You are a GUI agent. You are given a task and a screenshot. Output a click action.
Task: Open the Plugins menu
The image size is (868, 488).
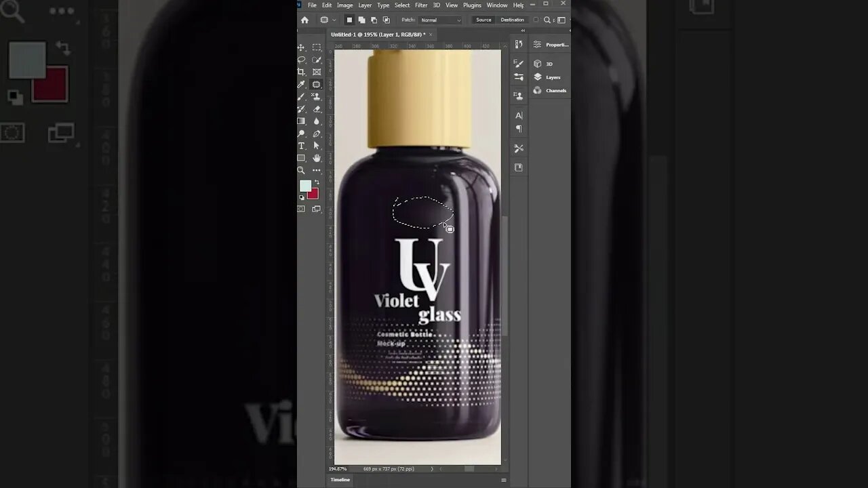(x=472, y=5)
